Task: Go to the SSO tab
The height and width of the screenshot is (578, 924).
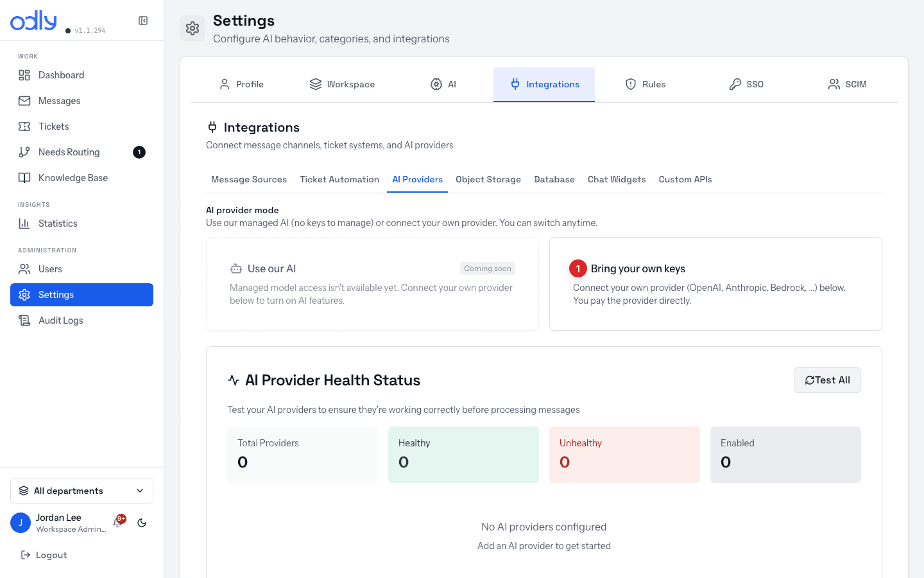Action: (746, 84)
